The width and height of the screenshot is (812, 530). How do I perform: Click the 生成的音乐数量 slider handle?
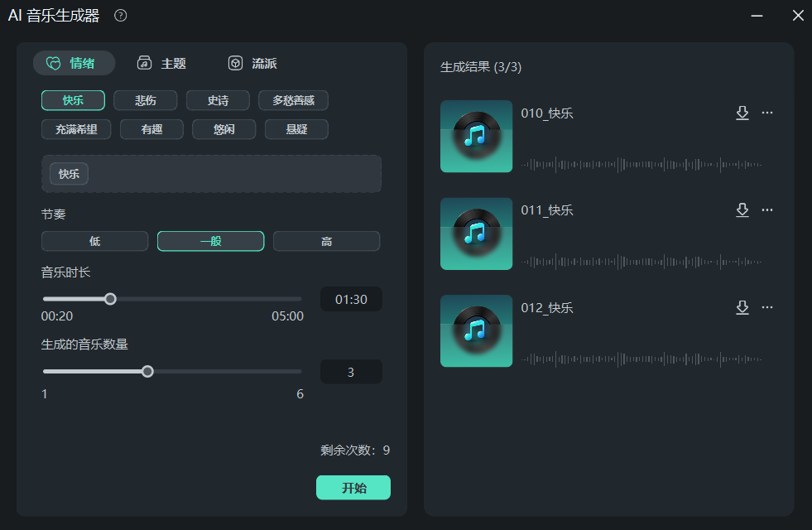click(x=147, y=371)
